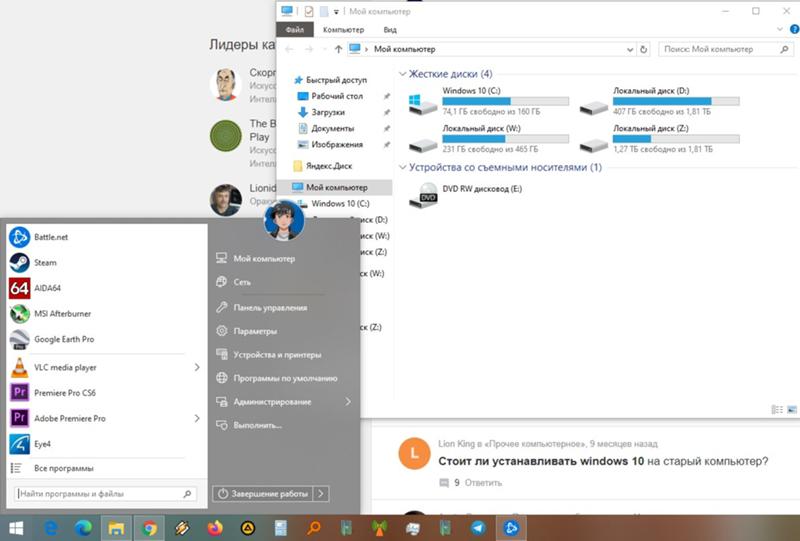This screenshot has width=800, height=541.
Task: Select Локальный диск (Z:) drive
Action: pyautogui.click(x=659, y=138)
